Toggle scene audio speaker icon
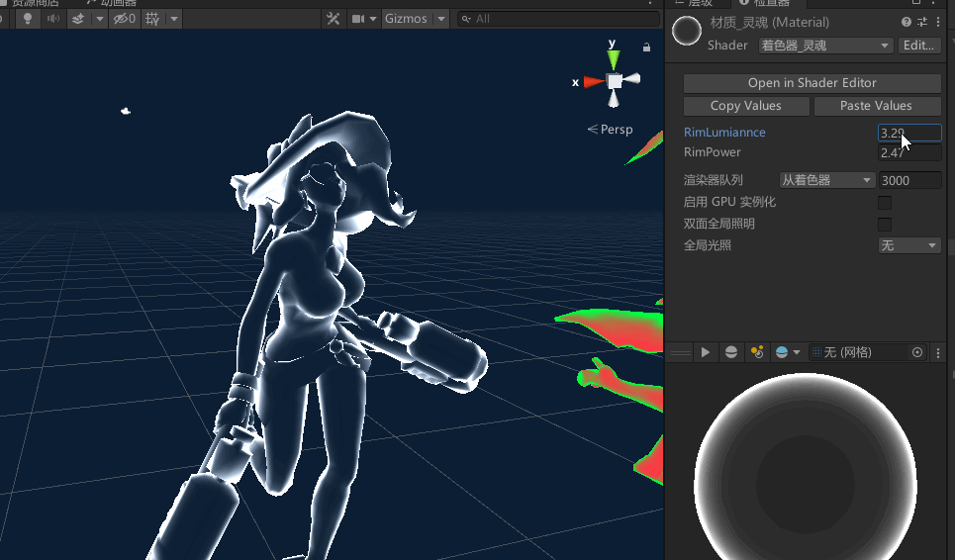Screen dimensions: 955x560 pyautogui.click(x=53, y=19)
